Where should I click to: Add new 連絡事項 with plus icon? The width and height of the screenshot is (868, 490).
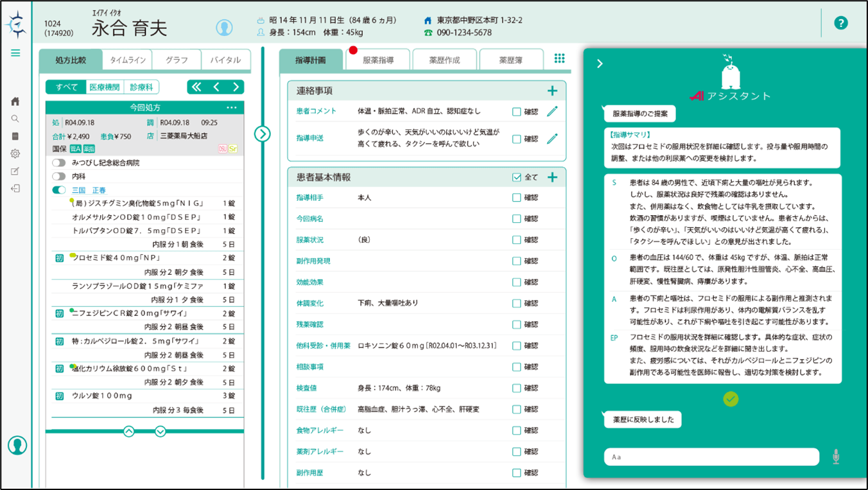[x=552, y=91]
